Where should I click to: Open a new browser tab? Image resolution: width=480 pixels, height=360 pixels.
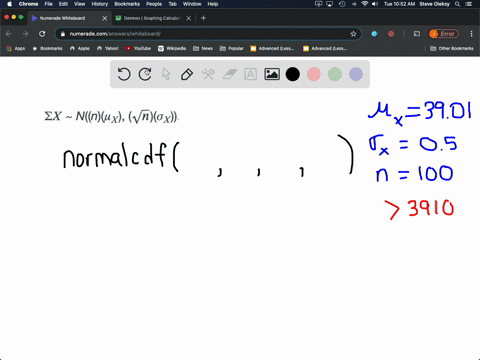[203, 18]
